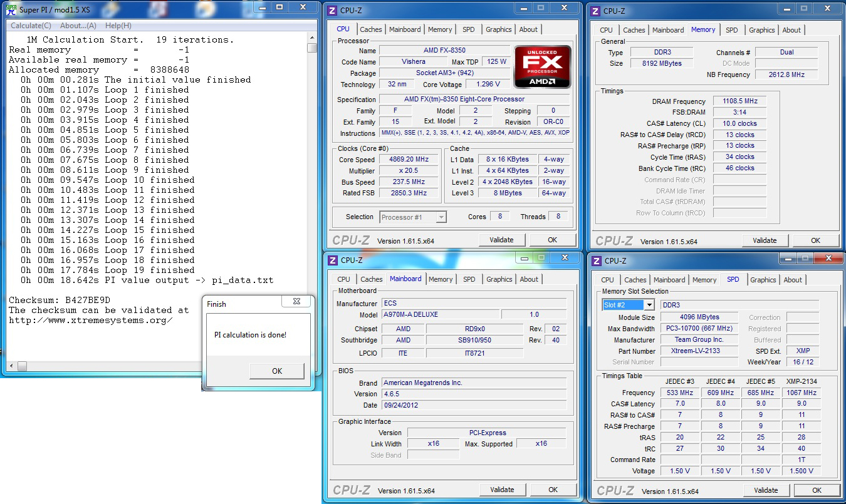Close the Finish dialog with its X button
The image size is (846, 504).
295,302
